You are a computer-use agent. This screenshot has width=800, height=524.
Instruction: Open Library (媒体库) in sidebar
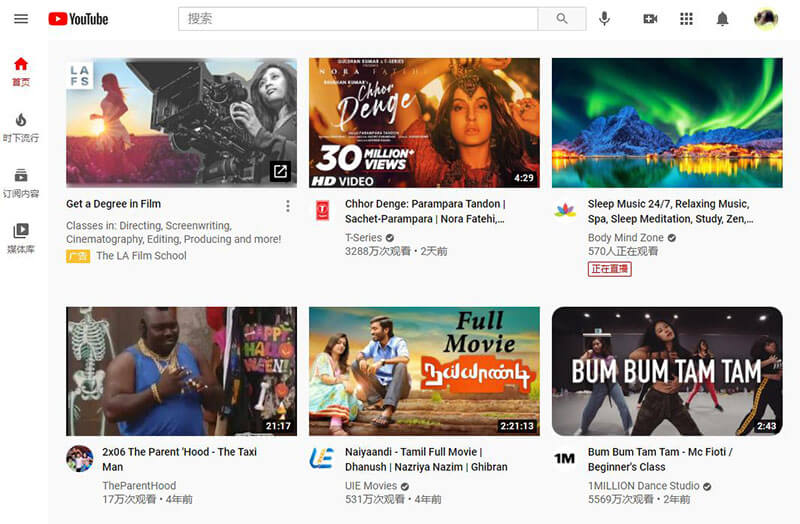(21, 239)
